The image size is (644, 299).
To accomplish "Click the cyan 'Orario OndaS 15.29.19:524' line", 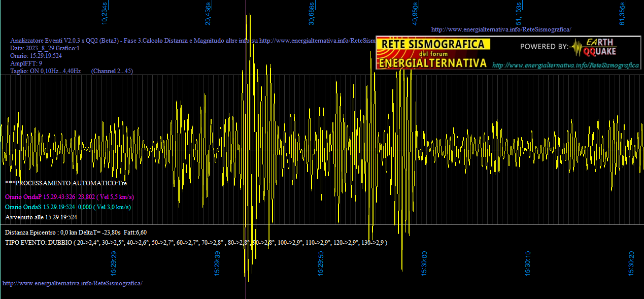I will pos(68,207).
